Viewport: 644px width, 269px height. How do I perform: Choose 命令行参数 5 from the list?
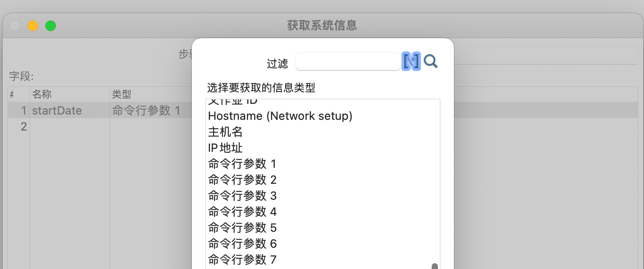242,228
